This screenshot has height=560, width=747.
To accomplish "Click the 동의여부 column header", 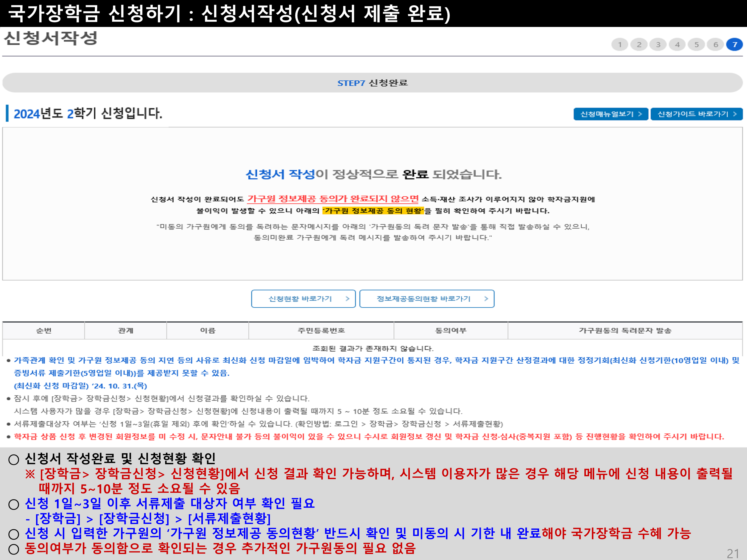I will click(451, 331).
